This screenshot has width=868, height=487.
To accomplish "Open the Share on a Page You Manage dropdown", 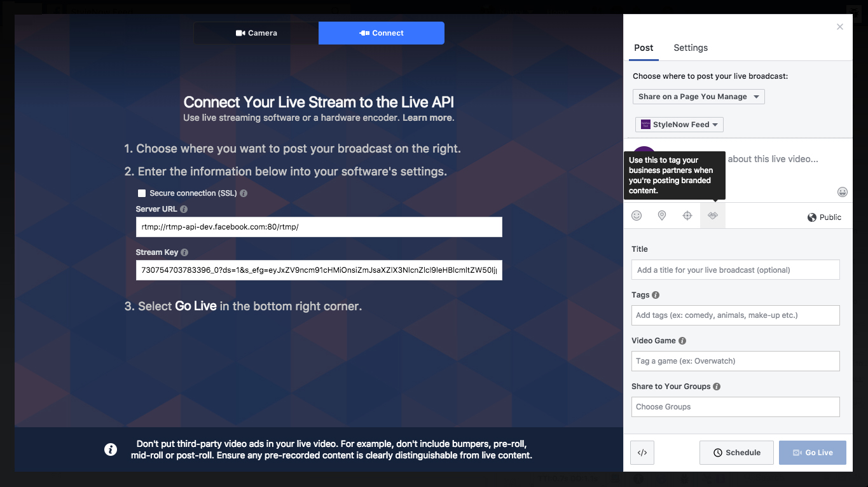I will [698, 97].
